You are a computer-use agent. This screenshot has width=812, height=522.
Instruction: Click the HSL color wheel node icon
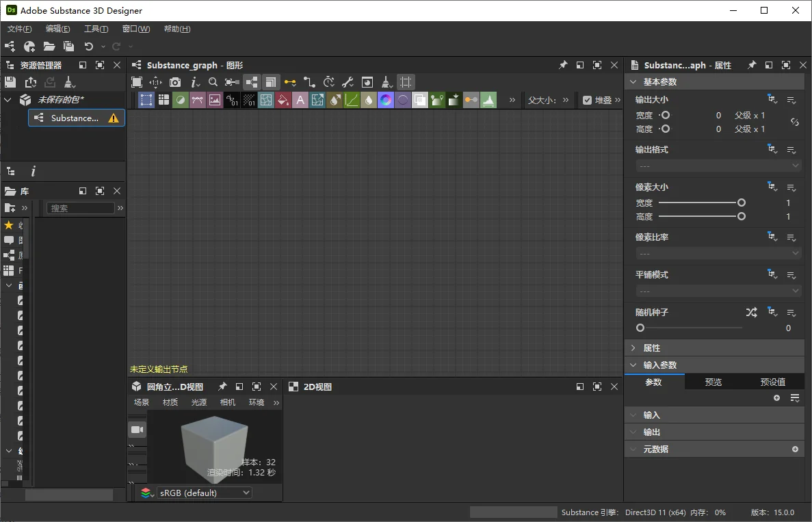[x=386, y=99]
